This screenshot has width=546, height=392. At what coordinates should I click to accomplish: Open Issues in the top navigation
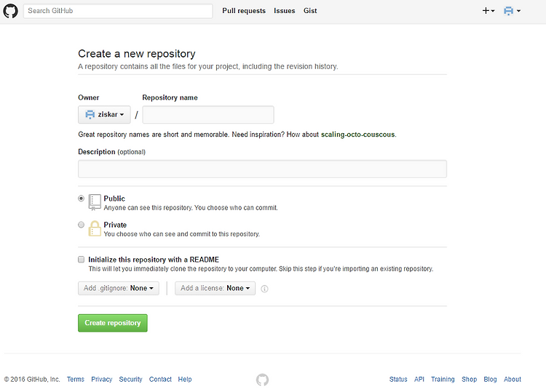[284, 11]
